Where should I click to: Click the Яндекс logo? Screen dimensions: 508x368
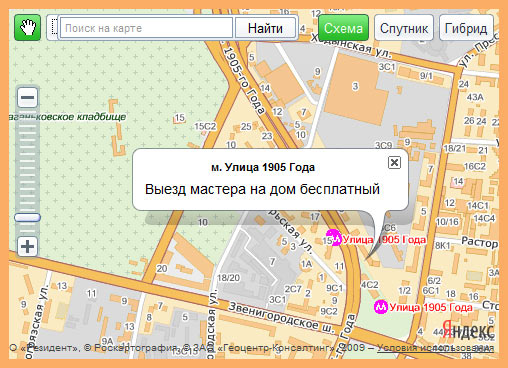click(x=468, y=330)
